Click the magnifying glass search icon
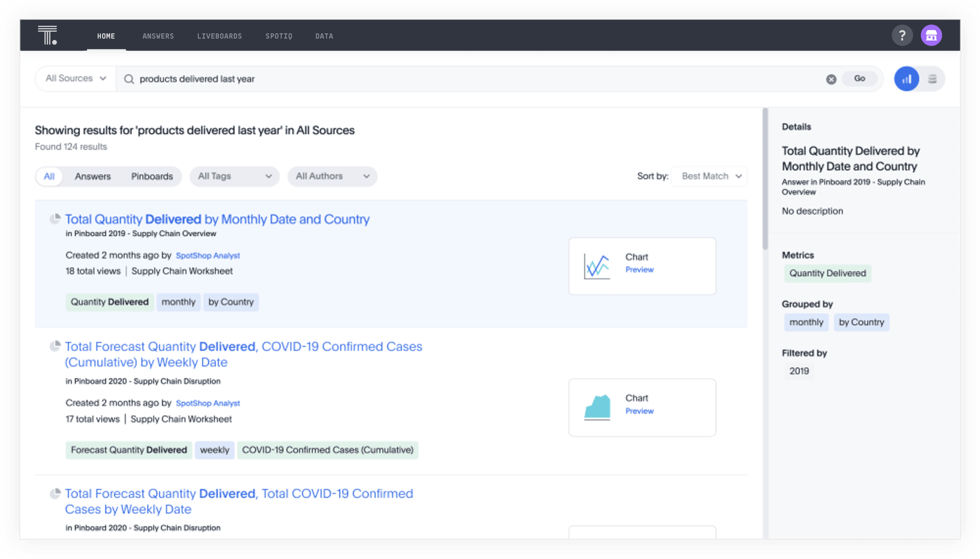This screenshot has width=980, height=559. coord(129,79)
